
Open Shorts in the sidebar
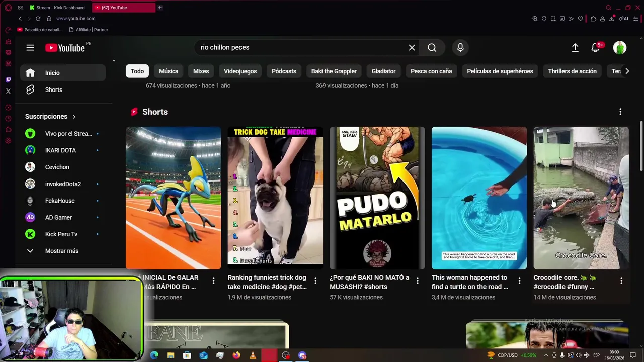click(63, 89)
